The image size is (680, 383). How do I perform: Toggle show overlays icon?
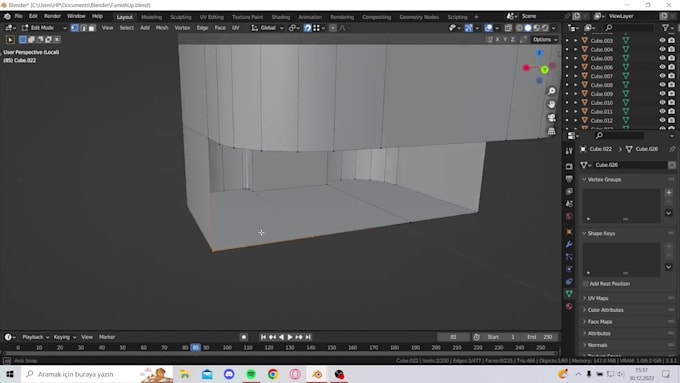(x=489, y=28)
